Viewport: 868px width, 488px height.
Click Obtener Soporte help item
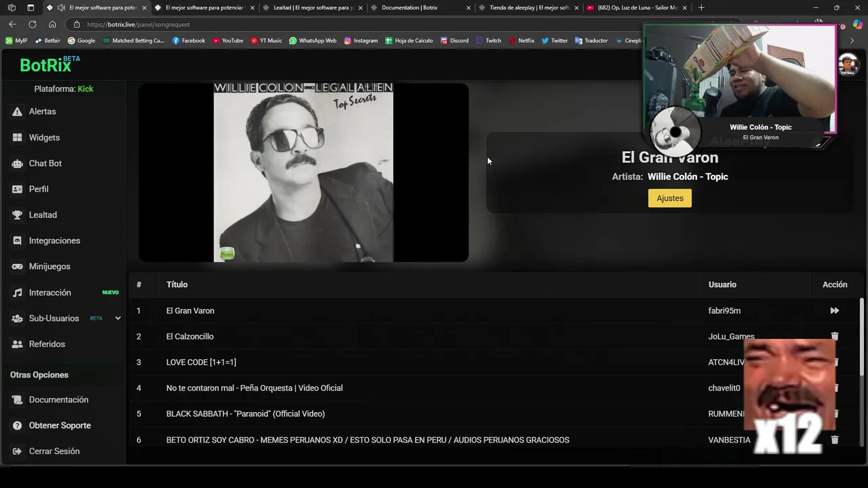click(60, 426)
